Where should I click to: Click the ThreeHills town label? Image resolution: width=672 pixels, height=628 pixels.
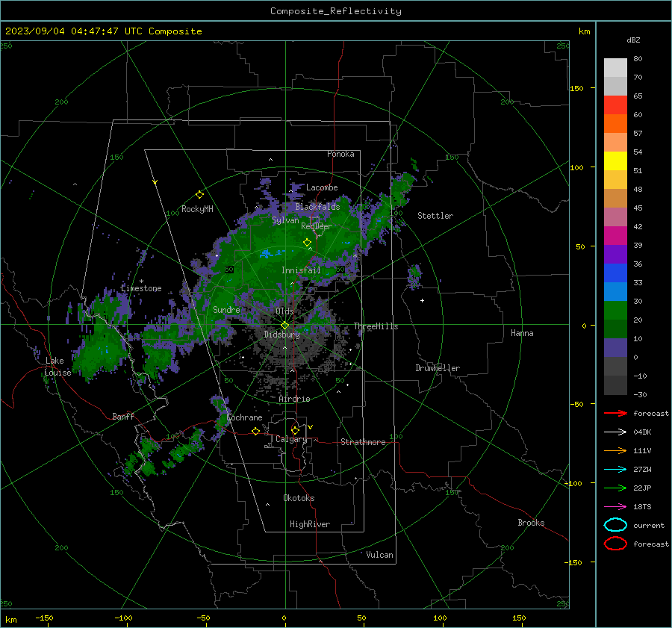point(376,326)
